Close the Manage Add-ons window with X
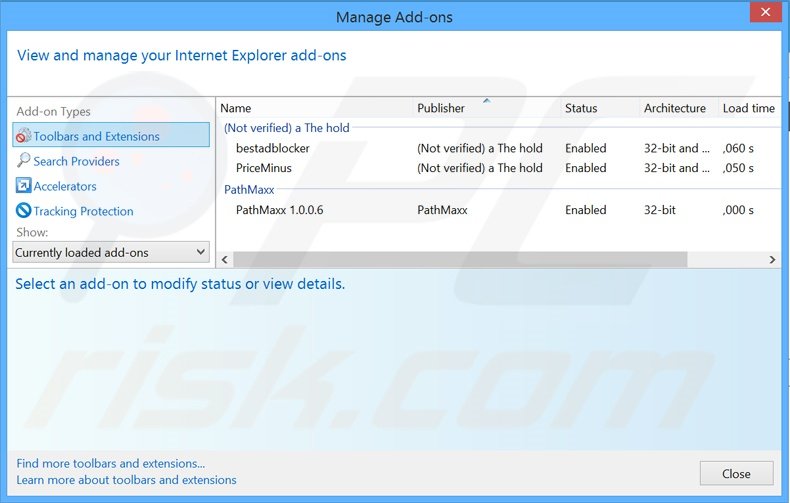Screen dimensions: 790x503 [x=765, y=12]
